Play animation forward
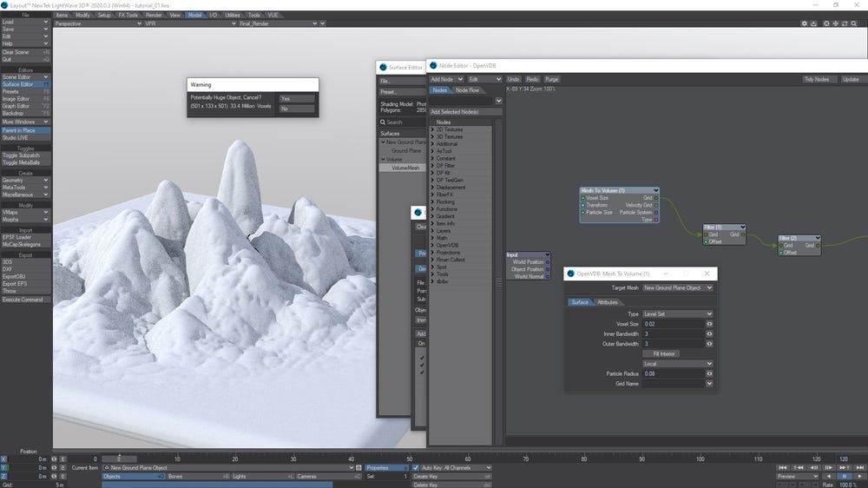The image size is (868, 488). (859, 477)
